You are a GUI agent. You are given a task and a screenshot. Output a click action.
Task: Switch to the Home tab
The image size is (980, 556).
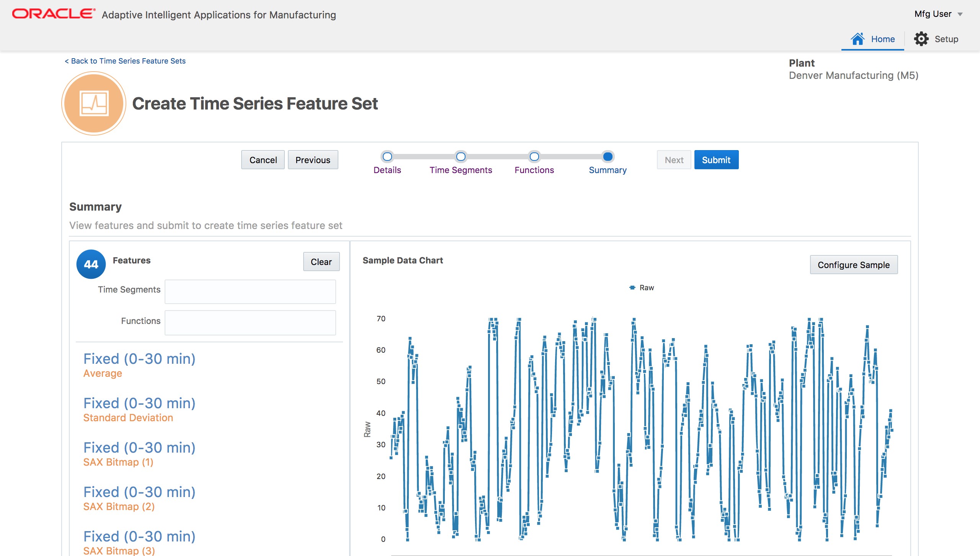click(872, 38)
